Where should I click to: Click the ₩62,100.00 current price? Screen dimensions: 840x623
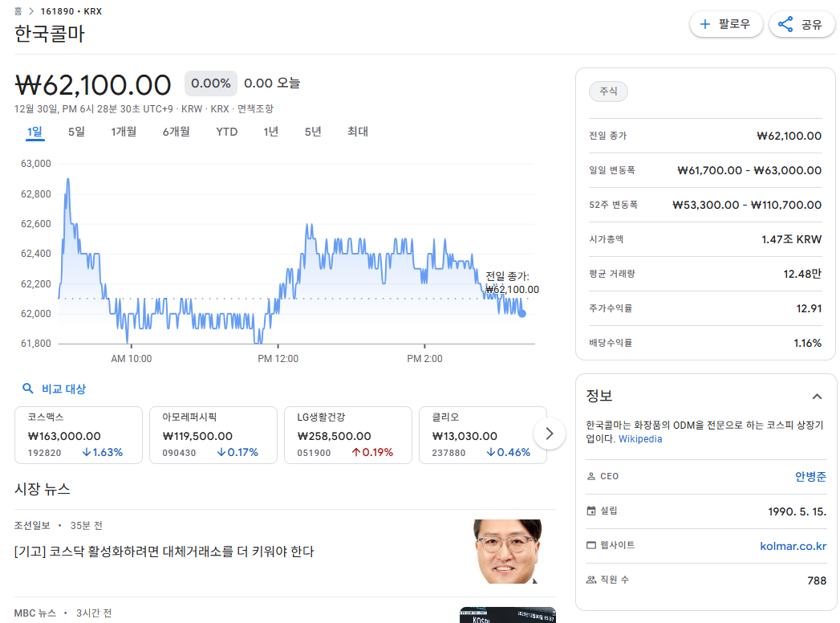93,85
